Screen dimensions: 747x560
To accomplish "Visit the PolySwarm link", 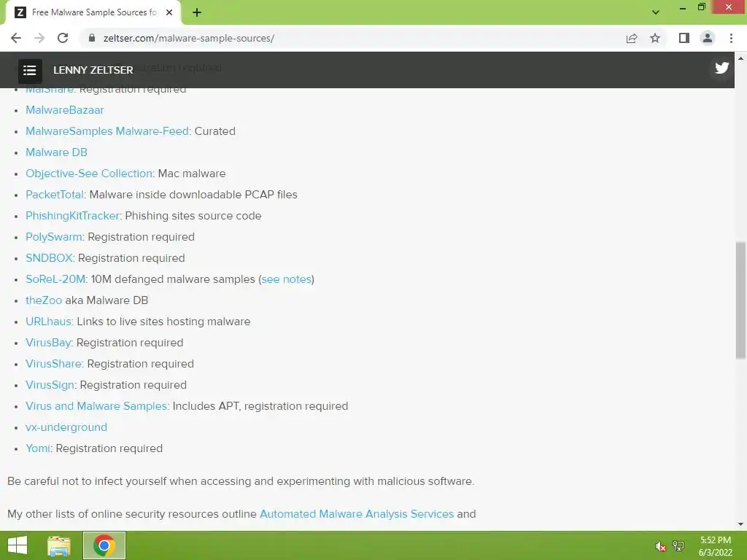I will click(54, 237).
